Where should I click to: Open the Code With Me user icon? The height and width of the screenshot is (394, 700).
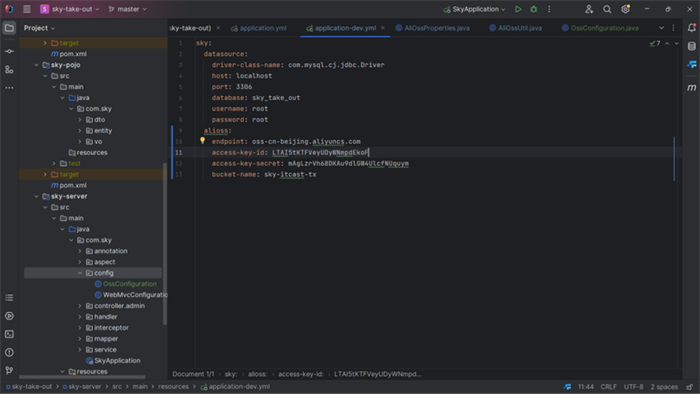pos(589,9)
